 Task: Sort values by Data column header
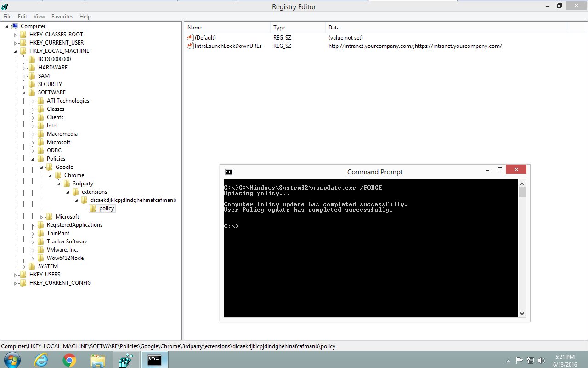click(x=446, y=28)
